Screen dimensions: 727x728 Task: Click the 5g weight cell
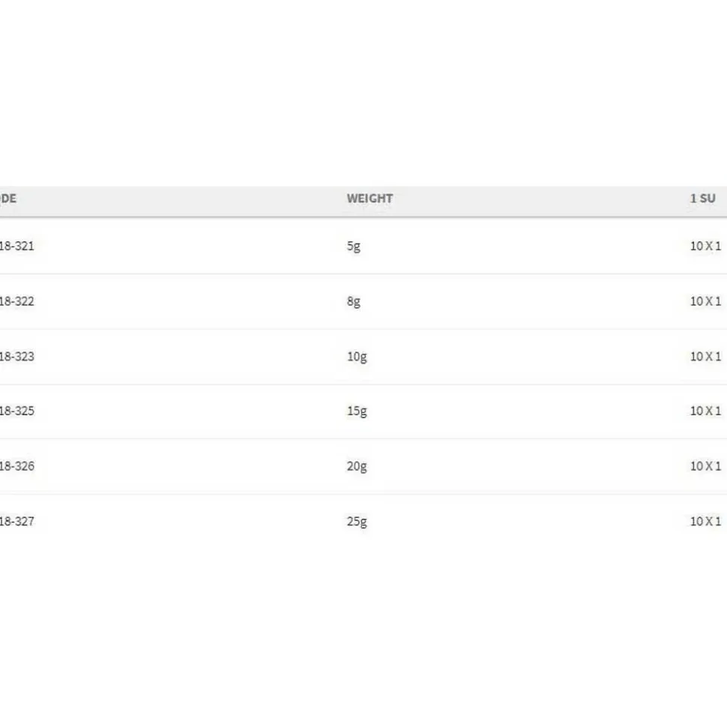[x=353, y=246]
